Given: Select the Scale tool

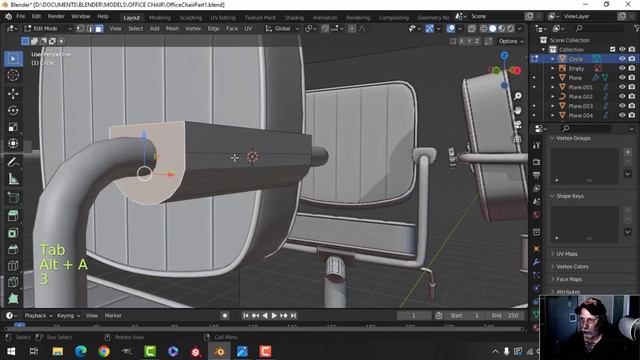Looking at the screenshot, I should coord(13,127).
